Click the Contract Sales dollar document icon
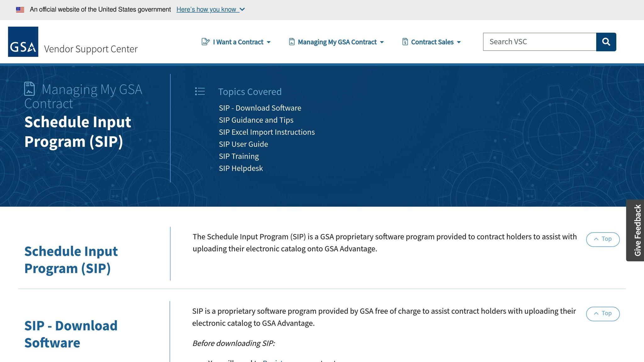 pos(405,42)
